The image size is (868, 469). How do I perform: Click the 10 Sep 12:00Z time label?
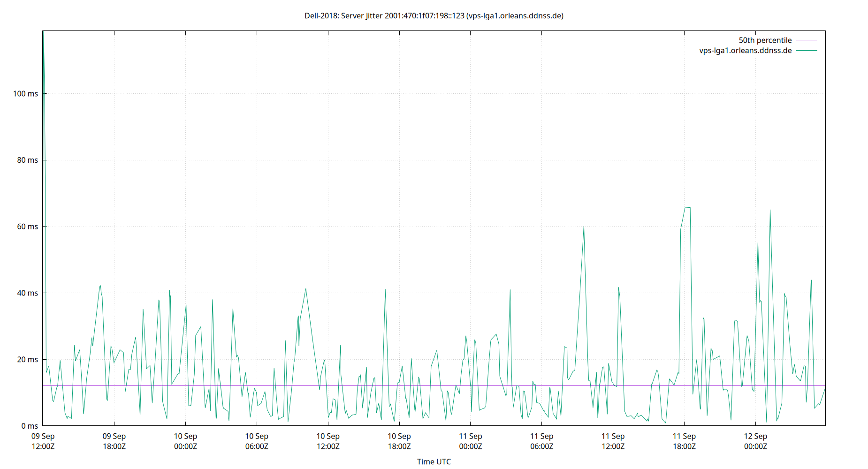(x=328, y=441)
